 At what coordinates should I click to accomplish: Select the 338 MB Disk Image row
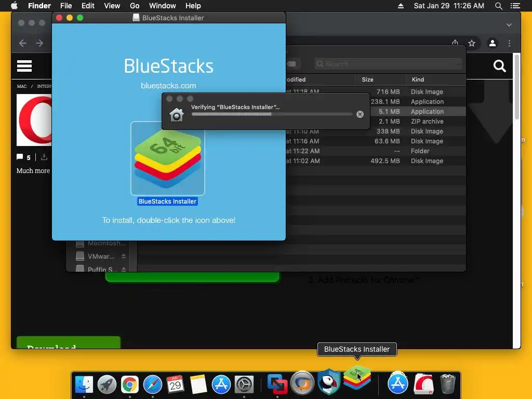(x=376, y=131)
